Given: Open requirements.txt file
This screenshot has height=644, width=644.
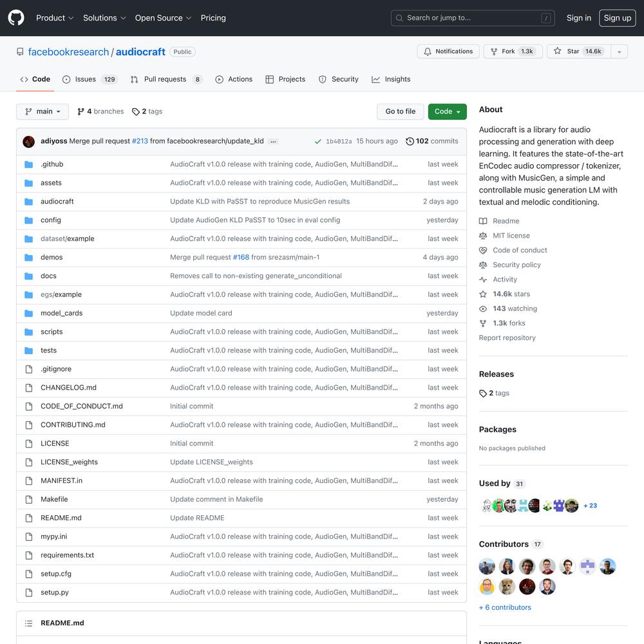Looking at the screenshot, I should tap(68, 555).
